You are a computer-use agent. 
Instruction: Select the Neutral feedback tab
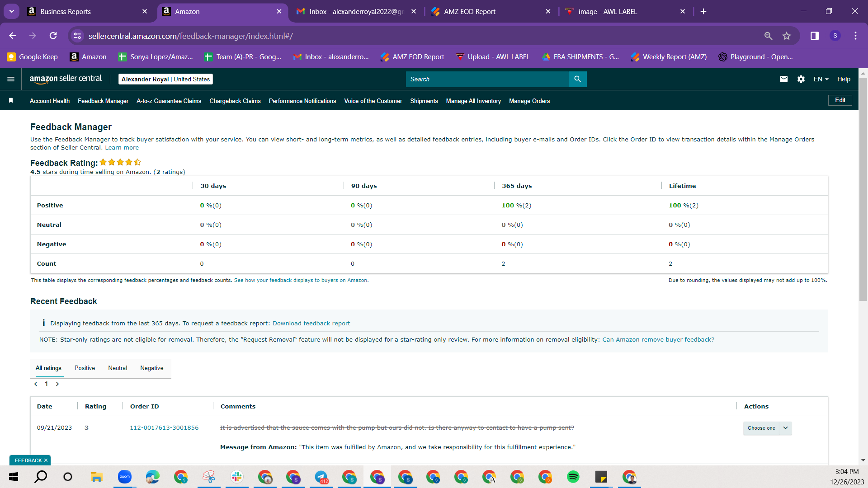[118, 368]
